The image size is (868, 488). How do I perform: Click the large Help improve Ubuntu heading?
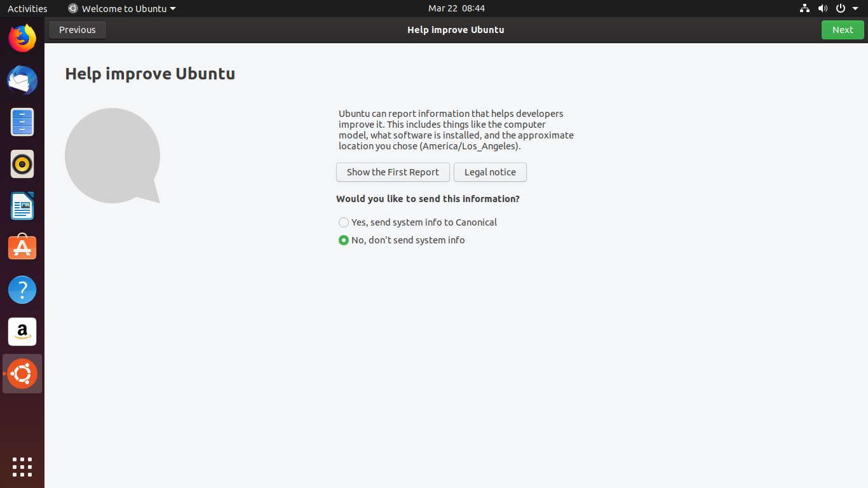(150, 74)
